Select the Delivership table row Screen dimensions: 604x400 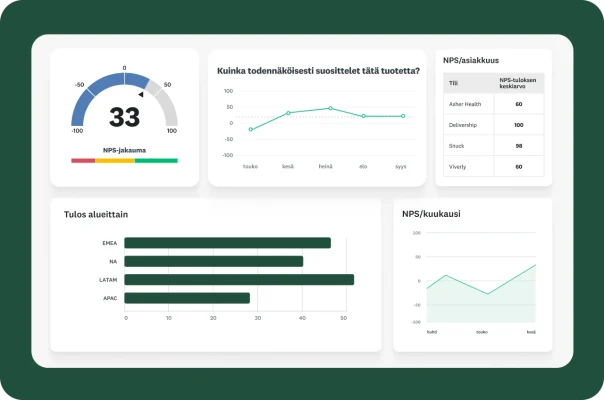[x=493, y=125]
